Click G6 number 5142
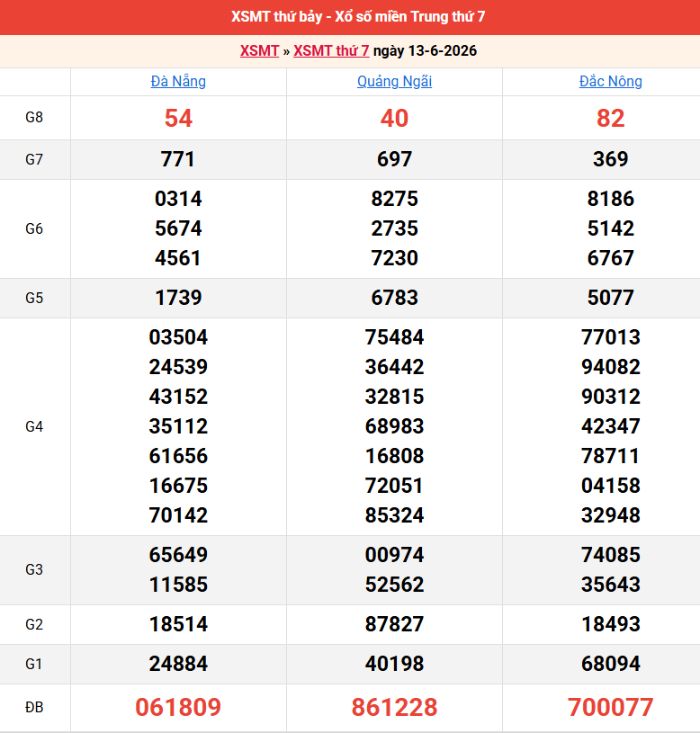 611,228
